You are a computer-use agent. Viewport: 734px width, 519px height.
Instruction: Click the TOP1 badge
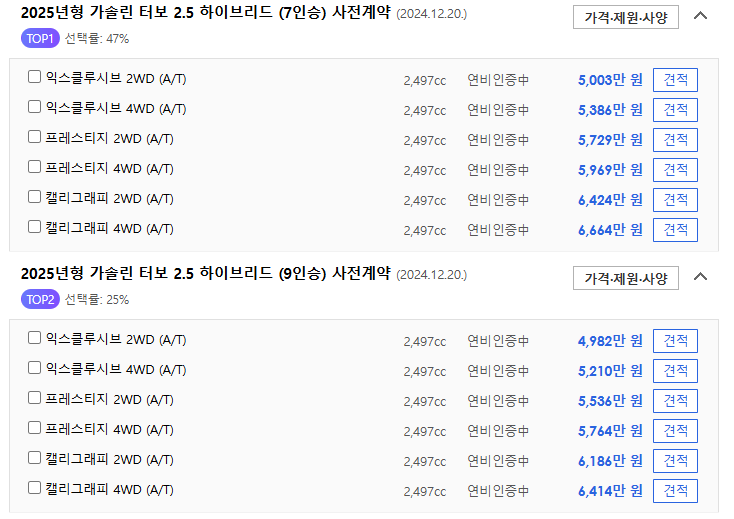40,38
